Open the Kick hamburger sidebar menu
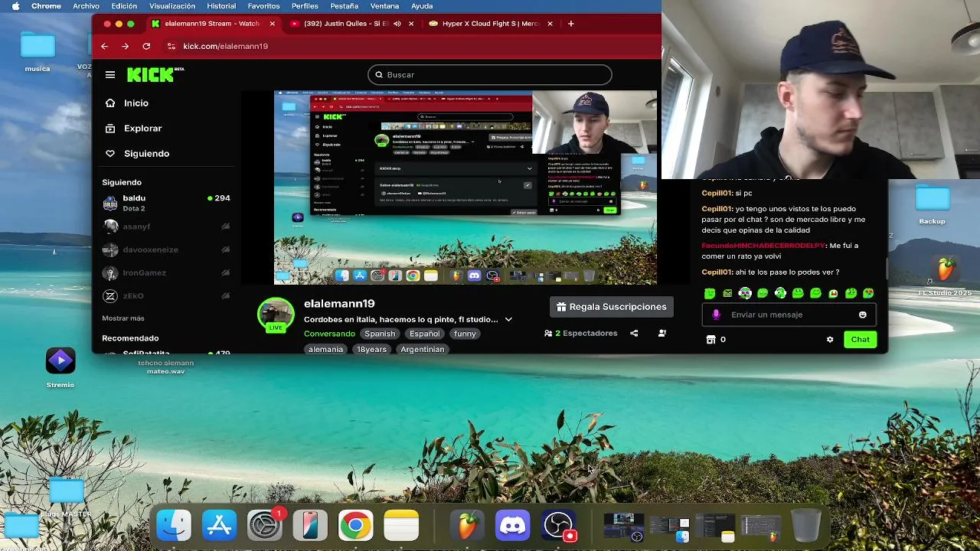The width and height of the screenshot is (980, 551). 110,75
